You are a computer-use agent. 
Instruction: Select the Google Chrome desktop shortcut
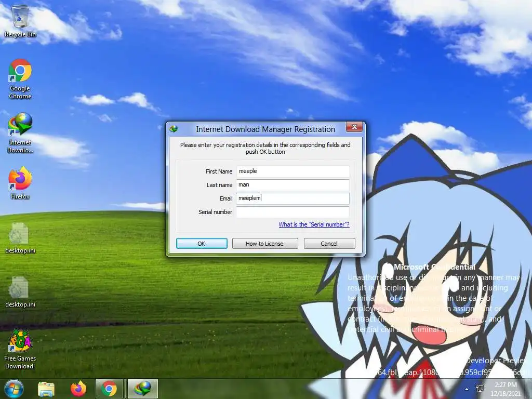(20, 79)
